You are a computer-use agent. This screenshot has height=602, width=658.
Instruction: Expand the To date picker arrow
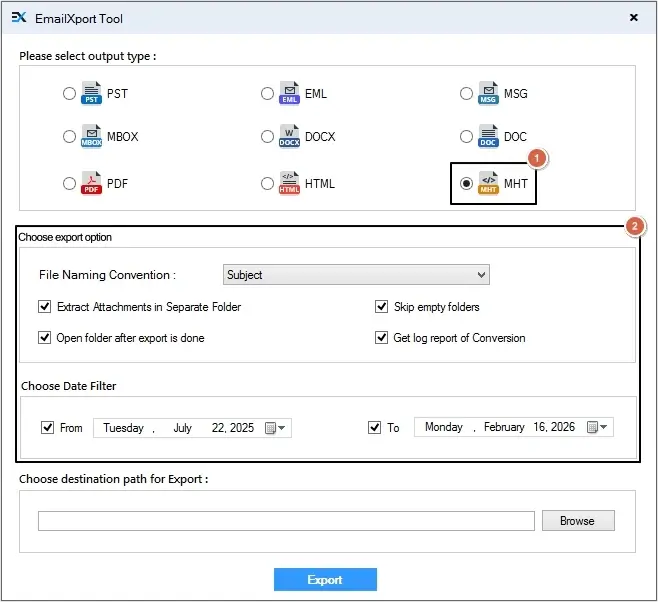click(603, 427)
